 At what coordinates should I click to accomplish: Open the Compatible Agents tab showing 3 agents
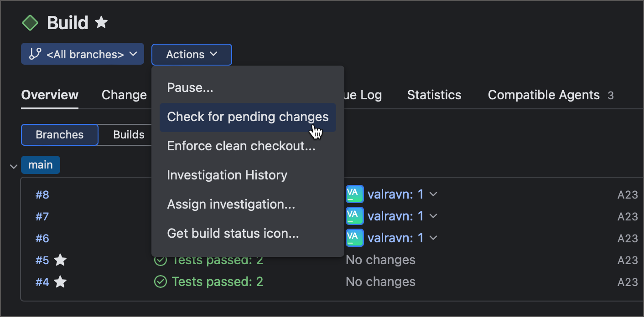pyautogui.click(x=544, y=95)
